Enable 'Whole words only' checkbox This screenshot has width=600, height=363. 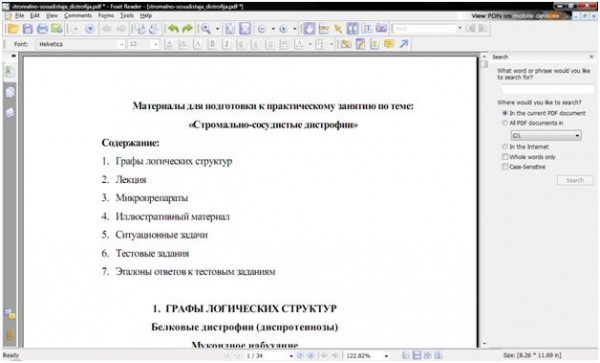coord(505,157)
